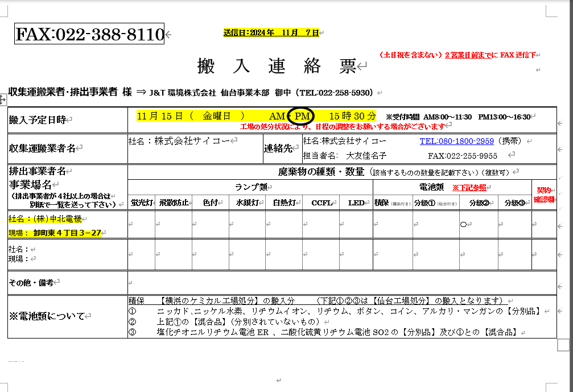Screen dimensions: 573x392
Task: Select the oval drawn around PM
Action: [x=302, y=116]
